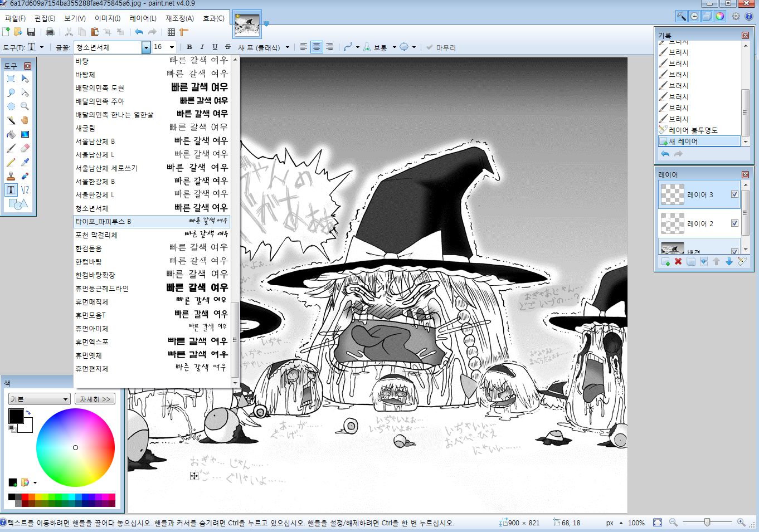Choose the 타이포_파피루스 B font

click(152, 221)
